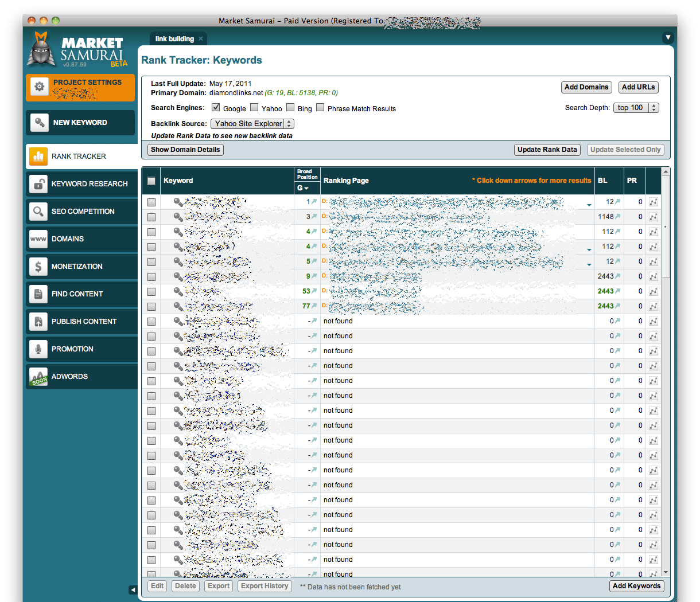This screenshot has width=700, height=602.
Task: Open the dropdown arrow in the top-right corner
Action: tap(668, 38)
